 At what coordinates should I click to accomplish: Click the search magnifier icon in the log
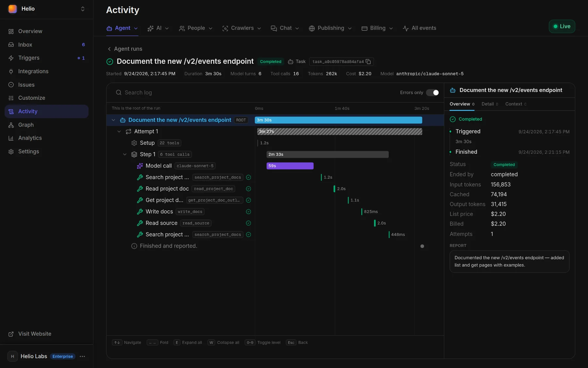pos(119,93)
